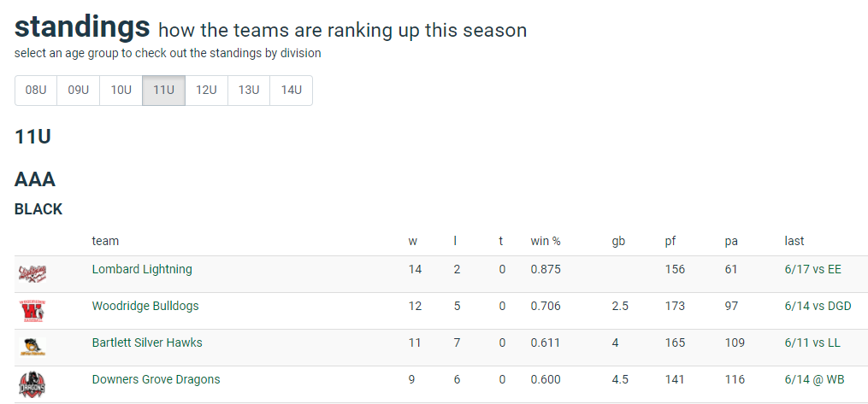Click the Lombard Lightning team logo
The width and height of the screenshot is (868, 404).
(x=32, y=273)
